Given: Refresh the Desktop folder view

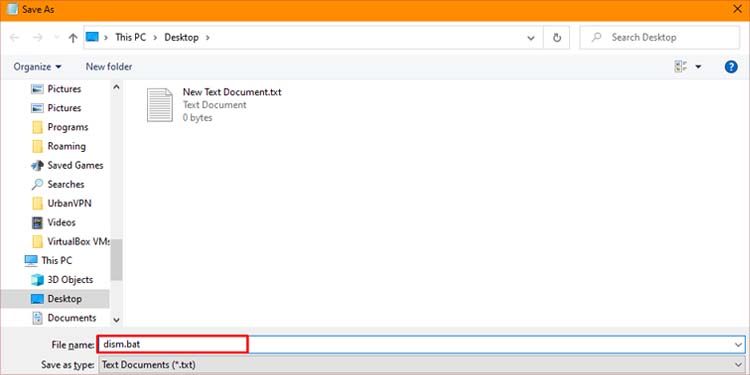Looking at the screenshot, I should tap(556, 38).
